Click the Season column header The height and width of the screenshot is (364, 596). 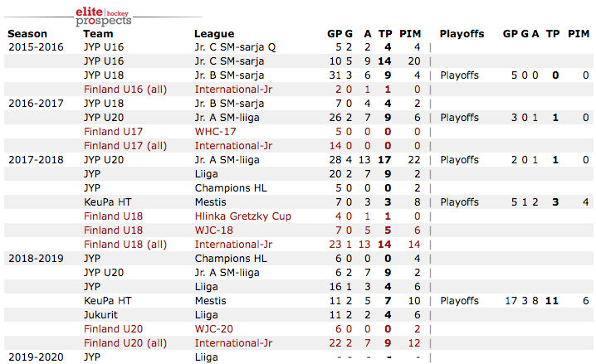(28, 34)
